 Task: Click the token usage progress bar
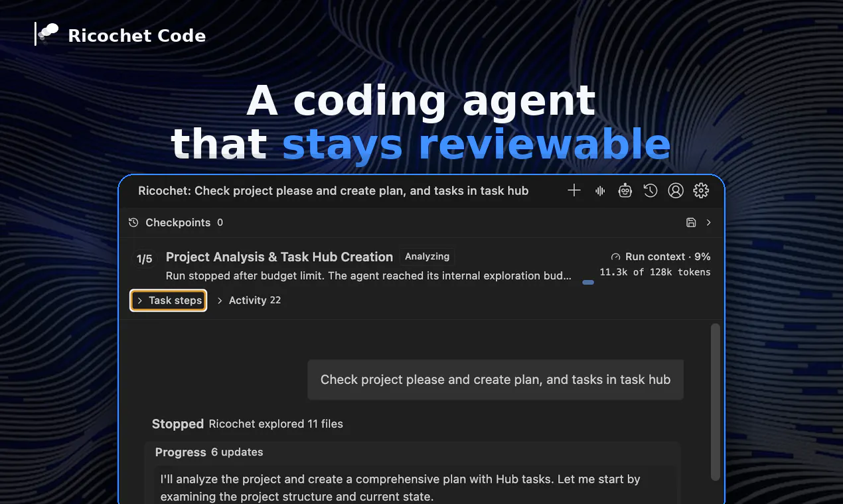[x=588, y=282]
